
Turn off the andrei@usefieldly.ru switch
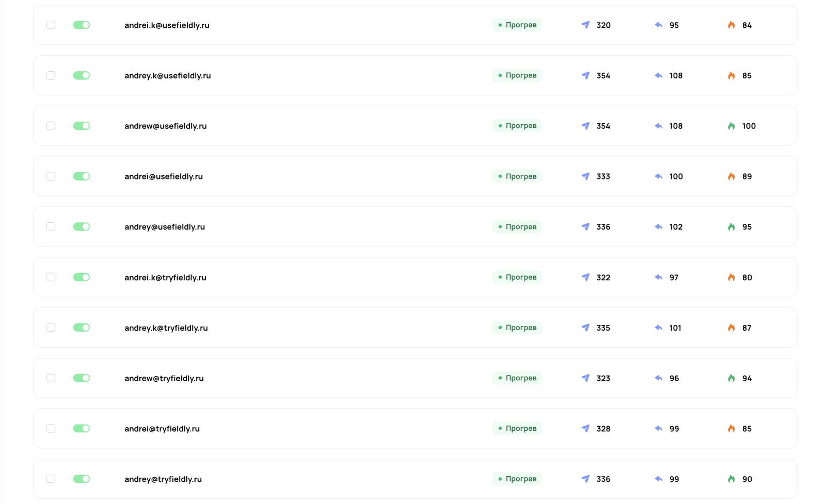82,176
